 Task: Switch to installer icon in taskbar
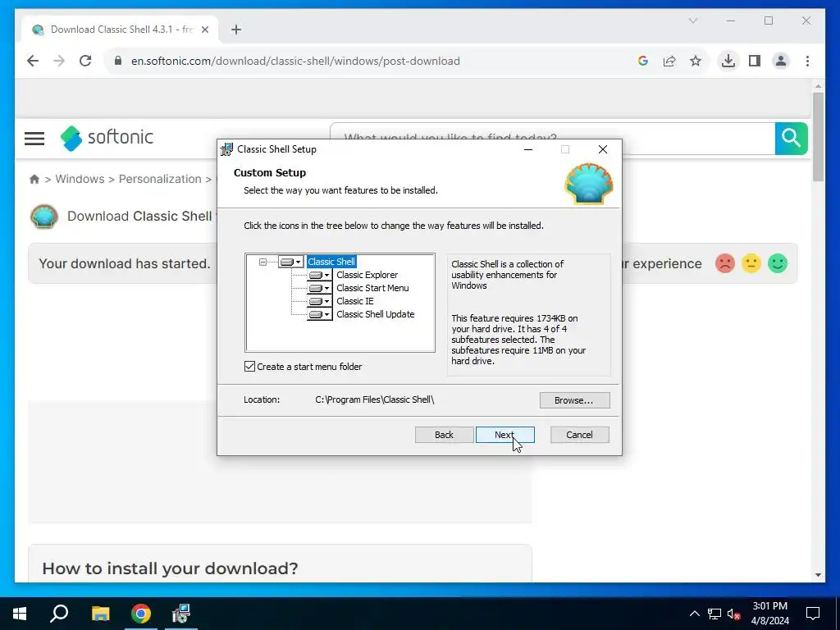pyautogui.click(x=181, y=614)
